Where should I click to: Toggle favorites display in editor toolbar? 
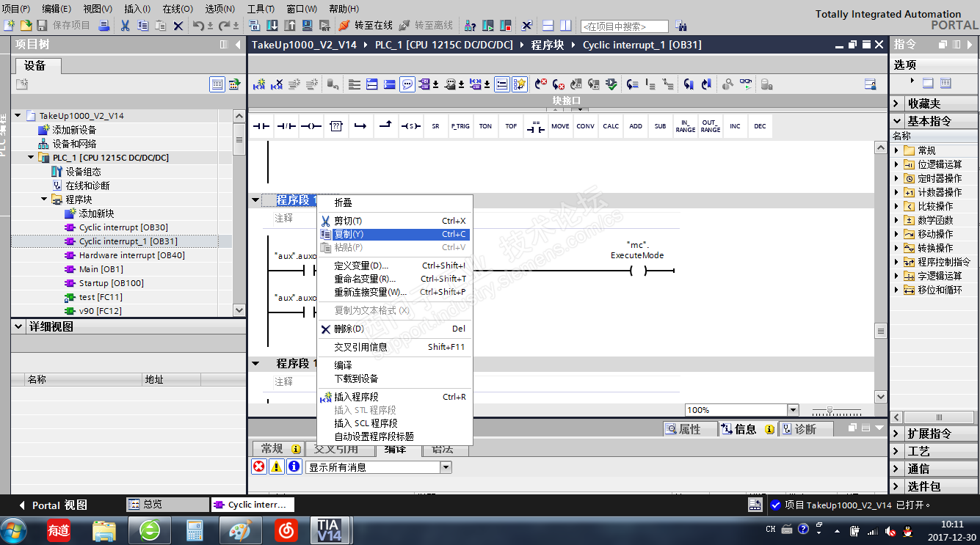520,84
